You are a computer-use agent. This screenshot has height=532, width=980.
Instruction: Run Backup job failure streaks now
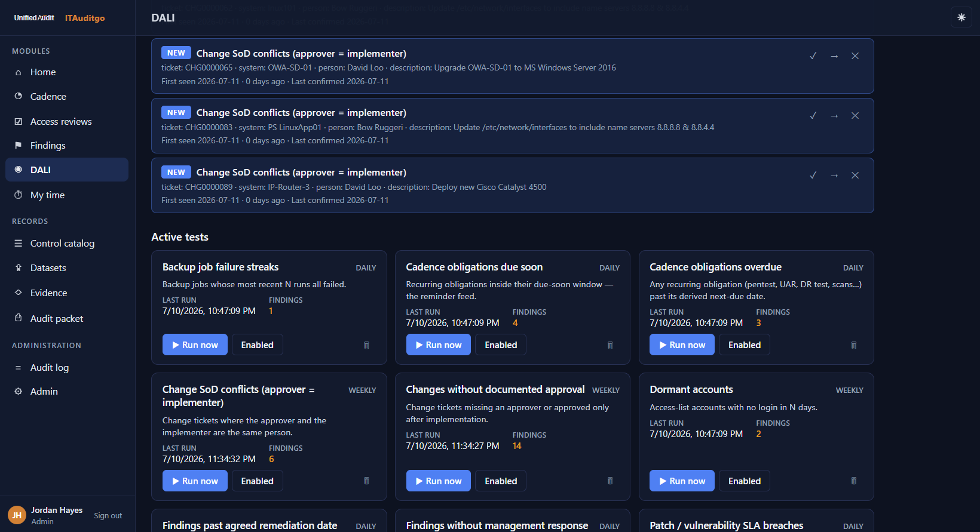click(195, 345)
